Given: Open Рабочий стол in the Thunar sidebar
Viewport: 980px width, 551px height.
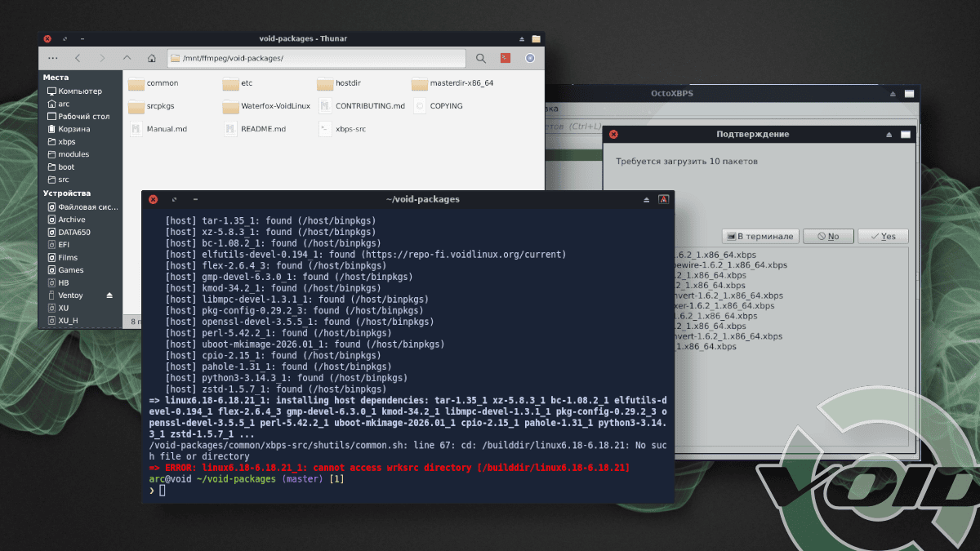Looking at the screenshot, I should coord(80,117).
